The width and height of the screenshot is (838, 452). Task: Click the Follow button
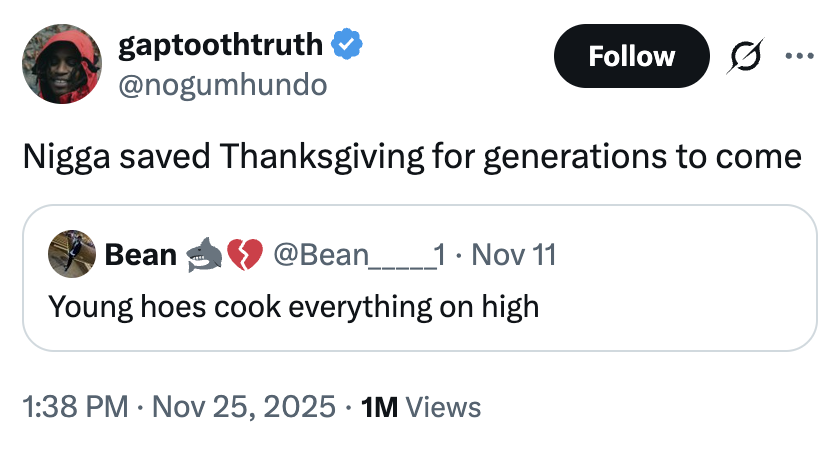point(630,56)
